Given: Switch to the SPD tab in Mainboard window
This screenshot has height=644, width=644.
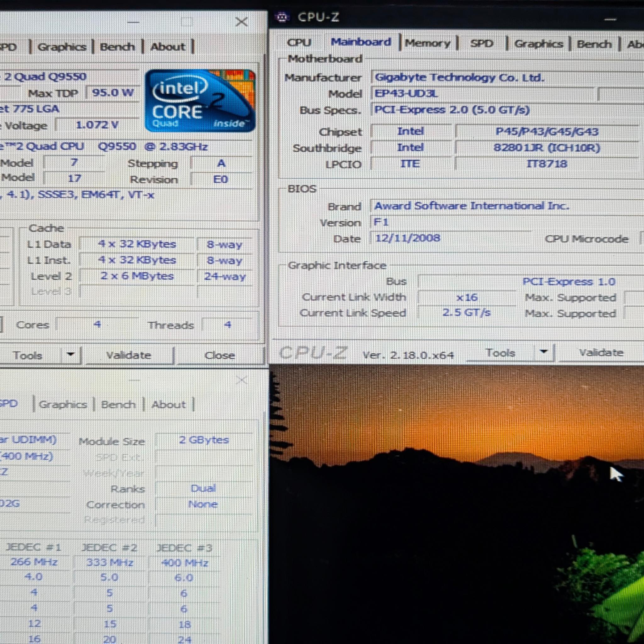Looking at the screenshot, I should (481, 44).
